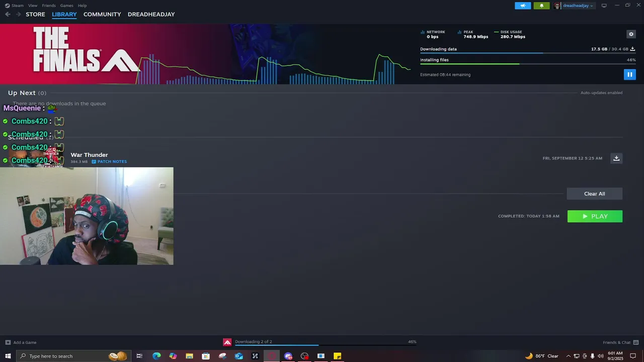Open the Help menu

pos(82,6)
